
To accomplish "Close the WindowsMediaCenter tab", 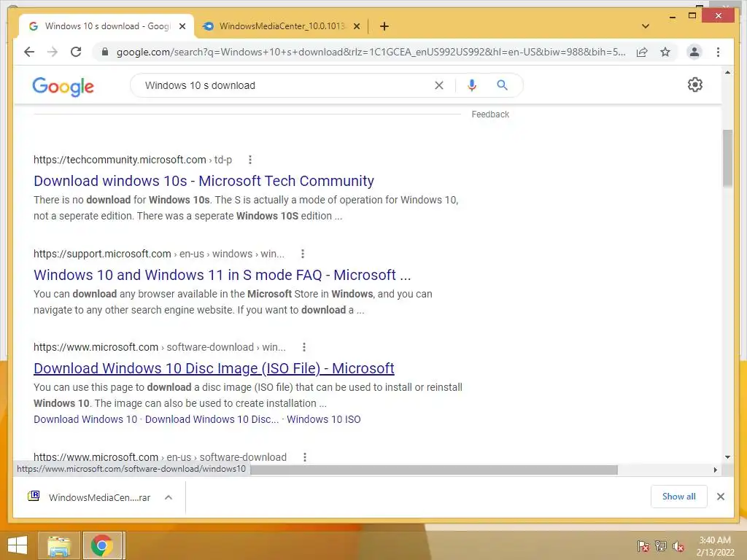I will click(x=357, y=26).
